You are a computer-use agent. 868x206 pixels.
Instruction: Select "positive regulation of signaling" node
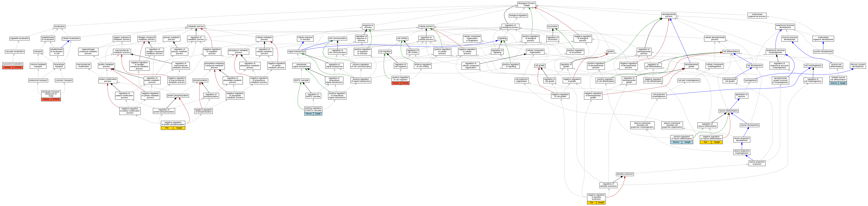(x=511, y=65)
